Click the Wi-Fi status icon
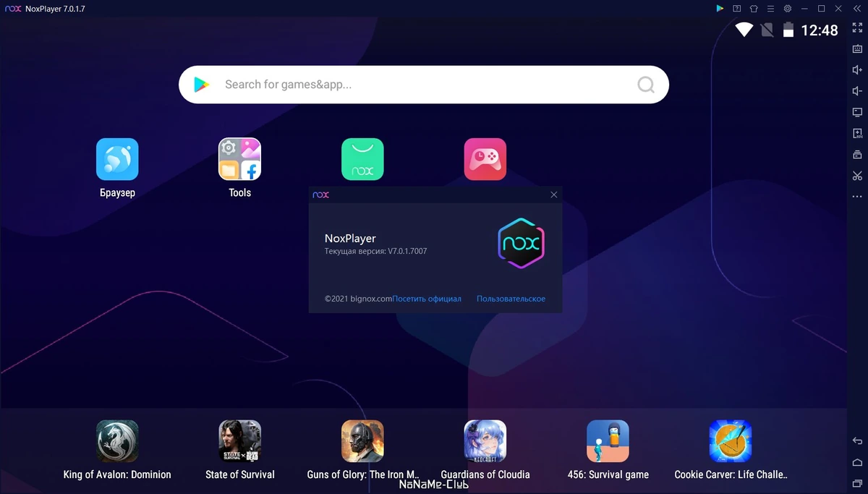Viewport: 868px width, 494px height. 744,30
